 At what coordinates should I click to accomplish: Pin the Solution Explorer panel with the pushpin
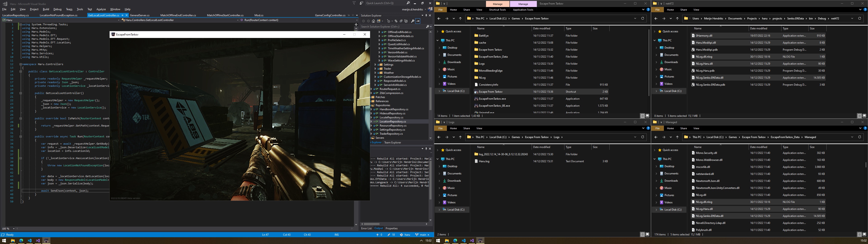click(426, 16)
